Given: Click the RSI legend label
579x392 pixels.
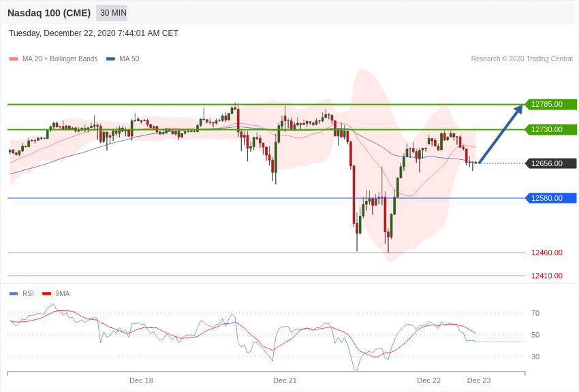Looking at the screenshot, I should (x=28, y=293).
